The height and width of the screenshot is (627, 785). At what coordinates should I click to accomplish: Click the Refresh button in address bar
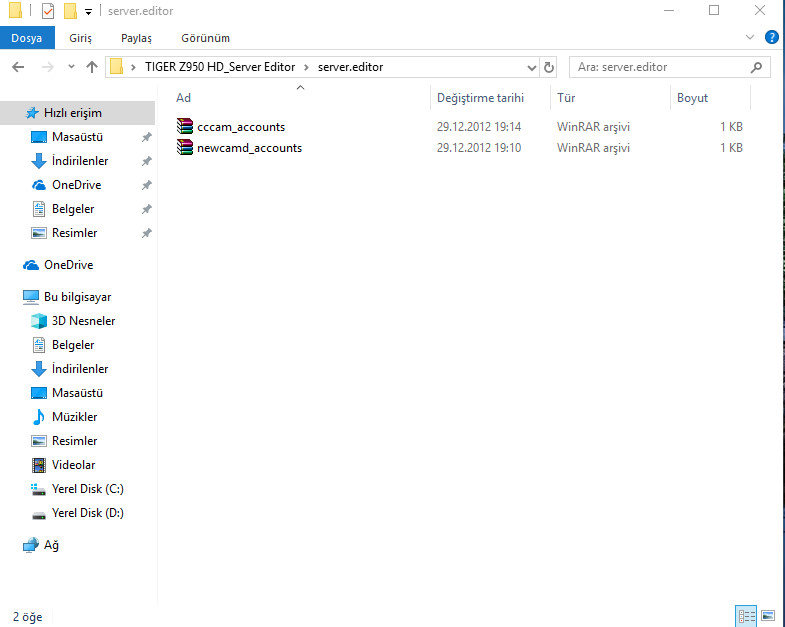pyautogui.click(x=548, y=67)
